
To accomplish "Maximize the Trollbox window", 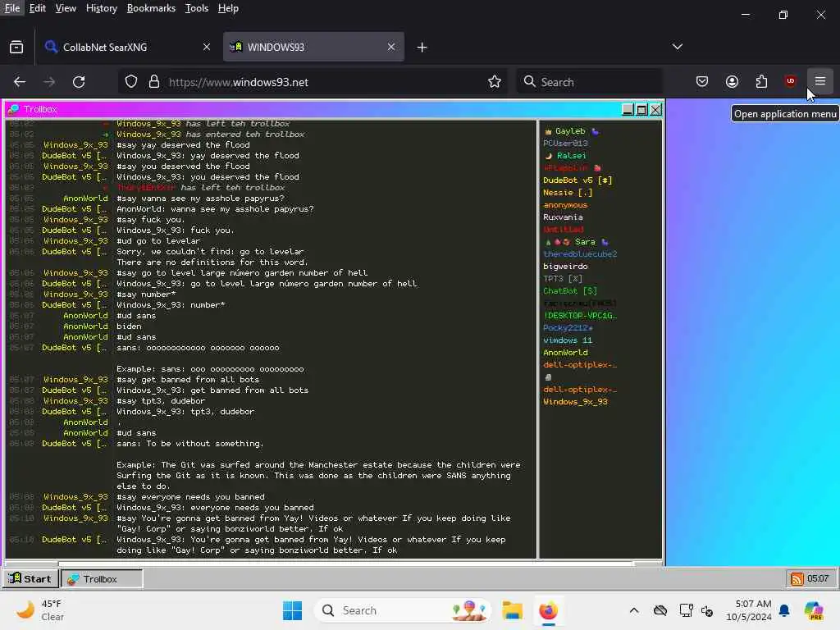I will [x=641, y=109].
